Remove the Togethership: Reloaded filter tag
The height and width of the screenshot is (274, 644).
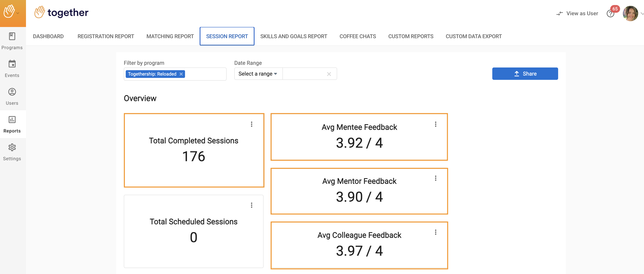(181, 74)
